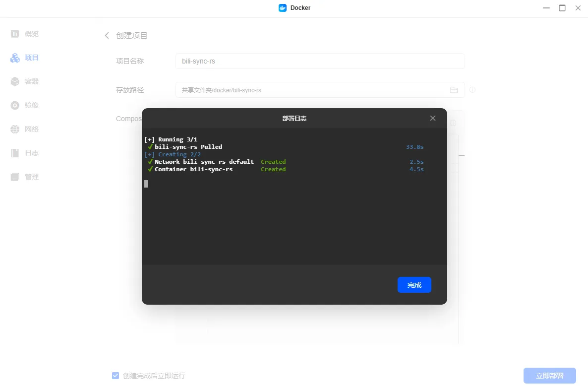Viewport: 588px width, 392px height.
Task: Click the Overview (概览) sidebar icon
Action: tap(15, 34)
